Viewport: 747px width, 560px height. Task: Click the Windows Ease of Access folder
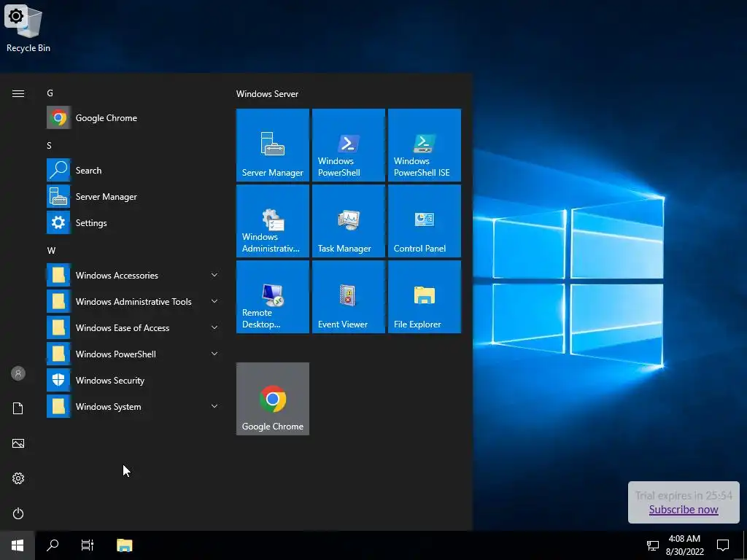click(134, 327)
